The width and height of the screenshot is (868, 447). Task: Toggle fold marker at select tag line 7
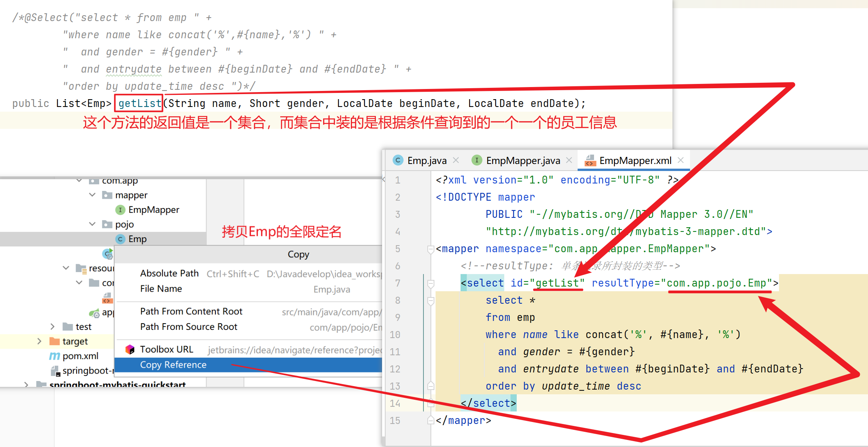[x=430, y=283]
